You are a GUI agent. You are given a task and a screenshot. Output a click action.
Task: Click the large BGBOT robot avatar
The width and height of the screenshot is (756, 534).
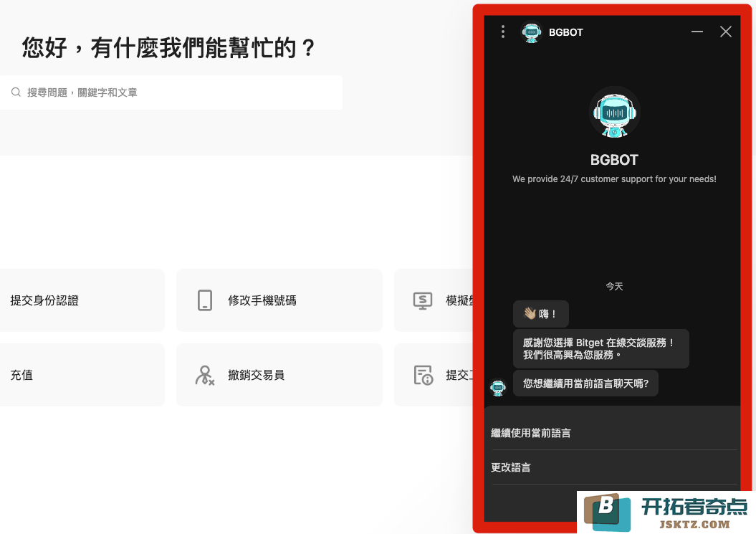[615, 113]
